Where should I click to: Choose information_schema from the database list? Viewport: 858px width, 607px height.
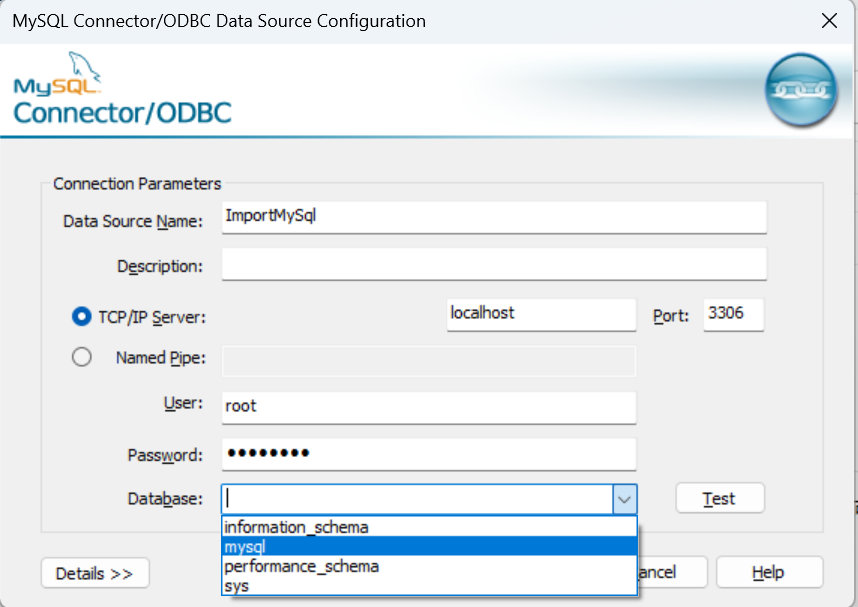pyautogui.click(x=430, y=527)
